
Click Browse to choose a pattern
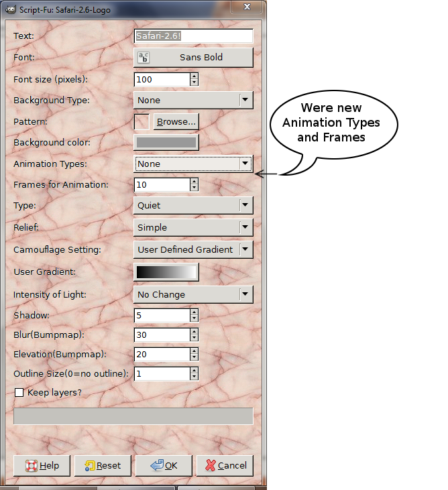pos(176,121)
